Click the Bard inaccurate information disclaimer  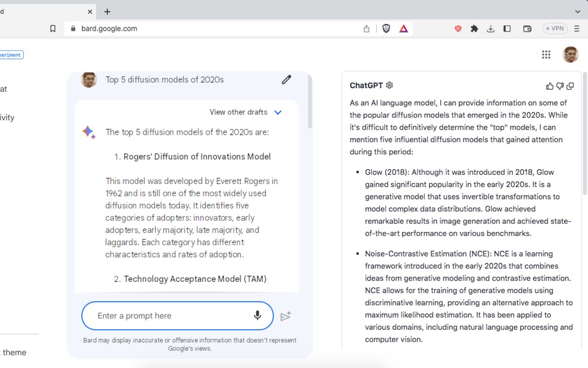[x=190, y=344]
